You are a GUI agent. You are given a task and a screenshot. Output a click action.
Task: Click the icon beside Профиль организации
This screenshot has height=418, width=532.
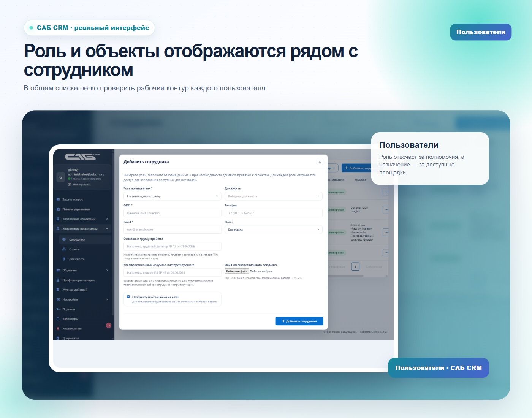58,280
